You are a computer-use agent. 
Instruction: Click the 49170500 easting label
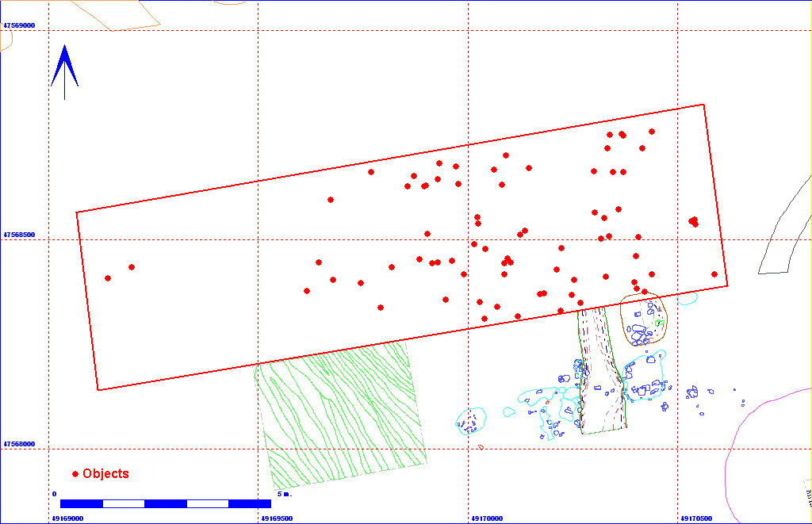click(x=696, y=518)
